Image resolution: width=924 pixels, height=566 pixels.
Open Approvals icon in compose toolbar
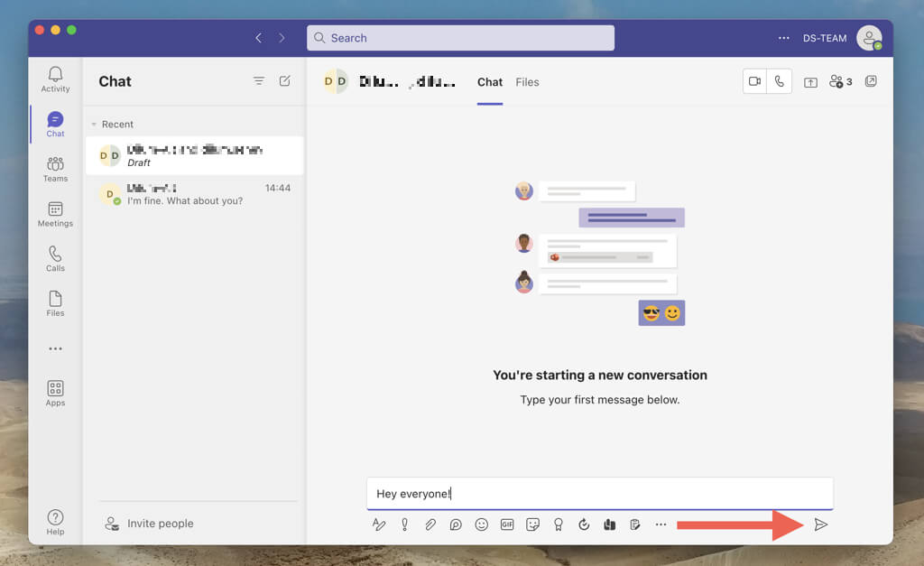point(634,524)
